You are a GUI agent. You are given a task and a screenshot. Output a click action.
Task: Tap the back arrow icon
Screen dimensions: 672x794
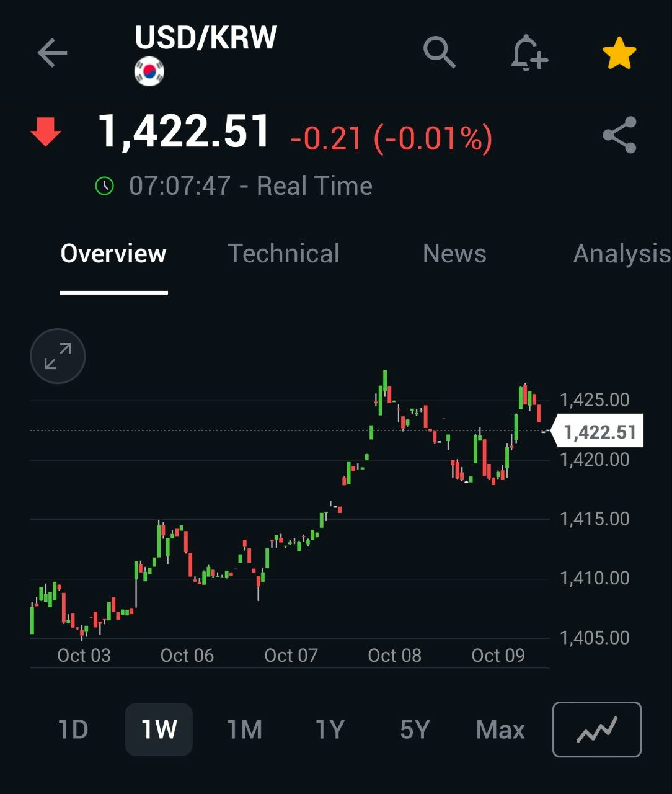[52, 53]
